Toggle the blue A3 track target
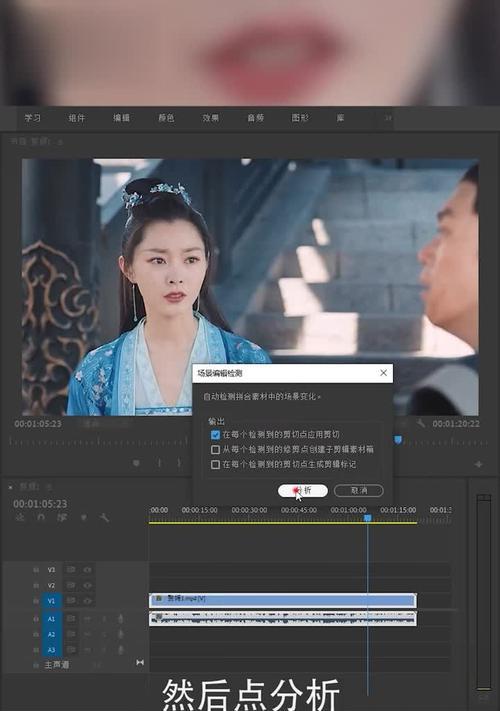Image resolution: width=500 pixels, height=711 pixels. click(51, 650)
